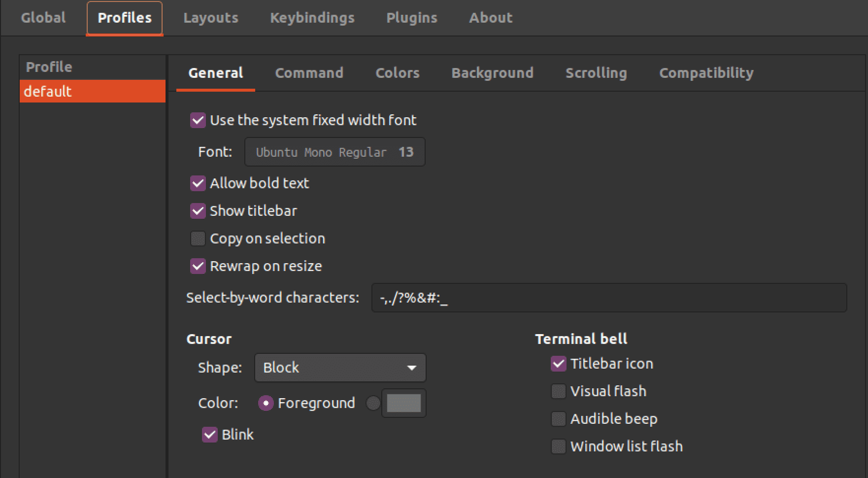868x478 pixels.
Task: Open the Layouts tab
Action: pos(210,18)
